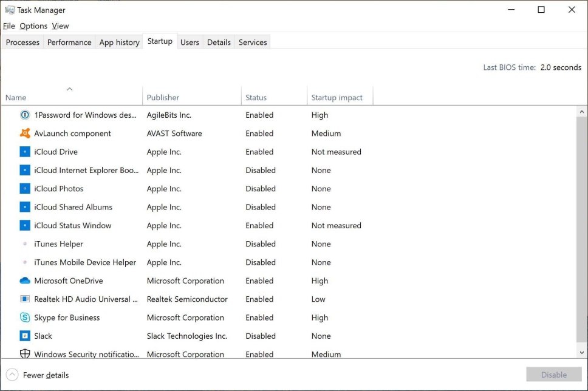Open the Options menu

(33, 26)
